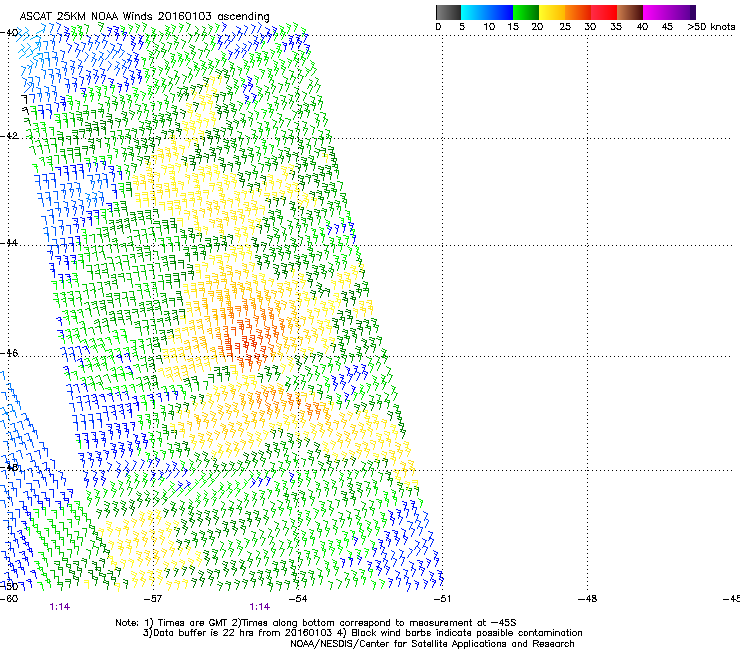Click the '-42' latitude label
This screenshot has height=650, width=740.
coord(9,136)
